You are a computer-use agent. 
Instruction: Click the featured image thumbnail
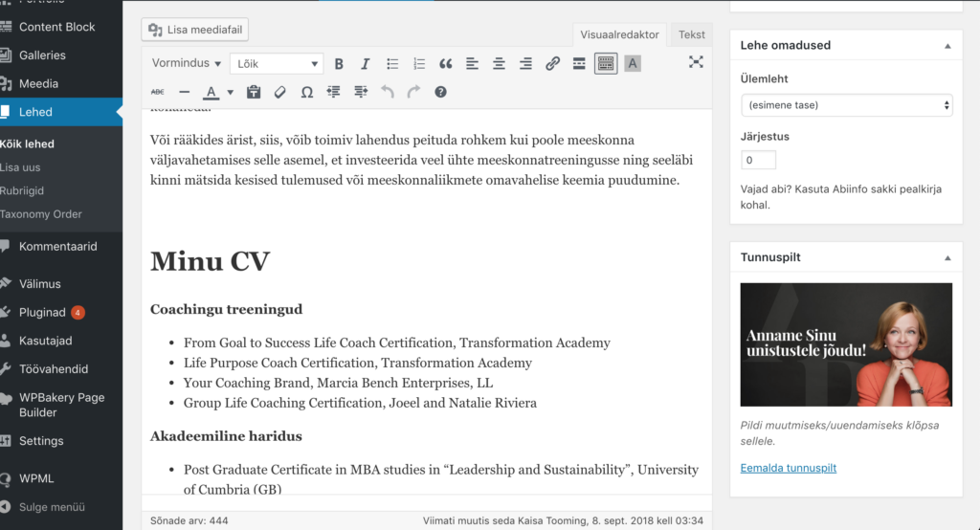(x=846, y=344)
